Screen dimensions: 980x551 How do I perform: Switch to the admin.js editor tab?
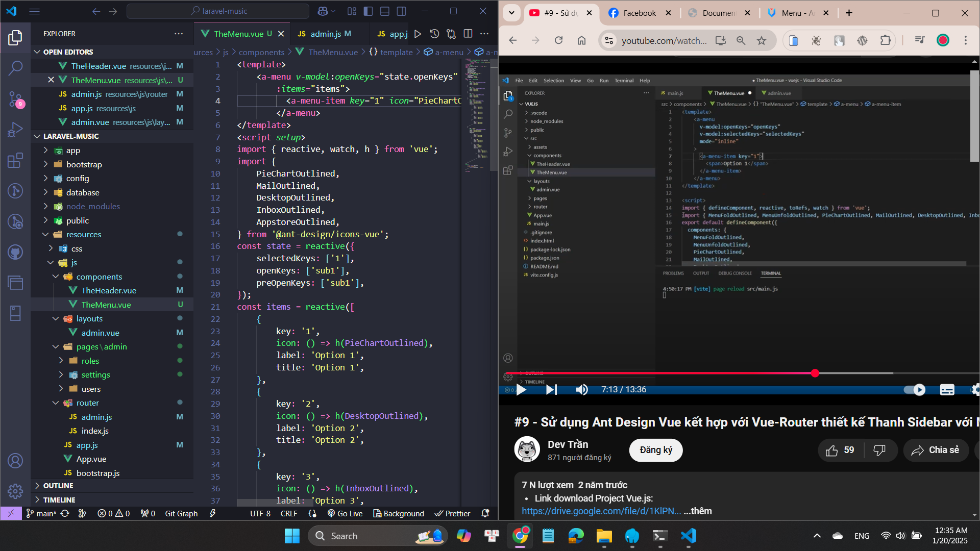pos(326,34)
